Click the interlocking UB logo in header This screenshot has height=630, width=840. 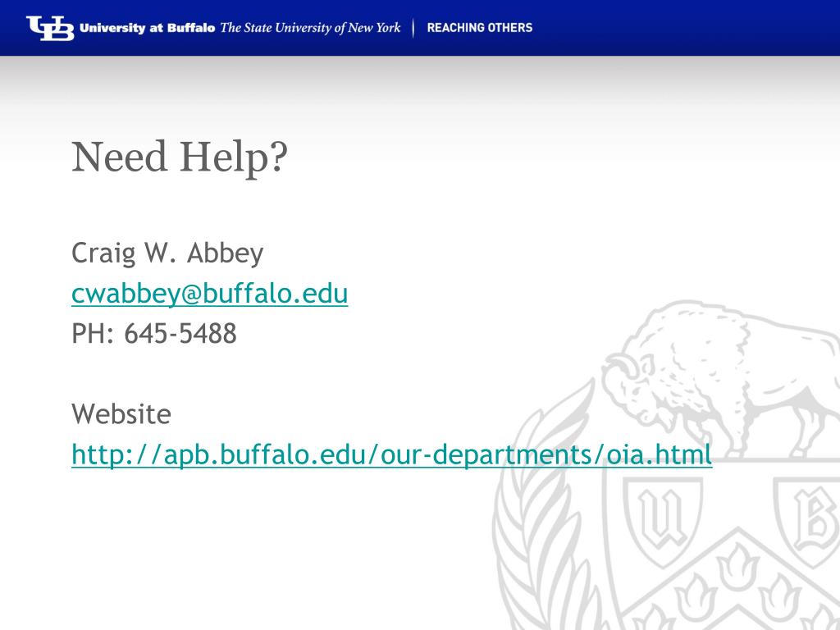pyautogui.click(x=50, y=28)
